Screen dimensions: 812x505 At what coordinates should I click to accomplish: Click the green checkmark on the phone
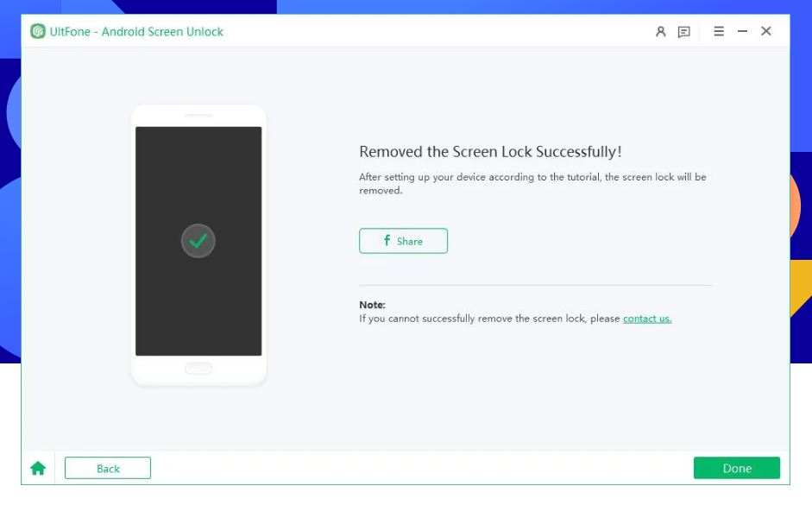(198, 241)
